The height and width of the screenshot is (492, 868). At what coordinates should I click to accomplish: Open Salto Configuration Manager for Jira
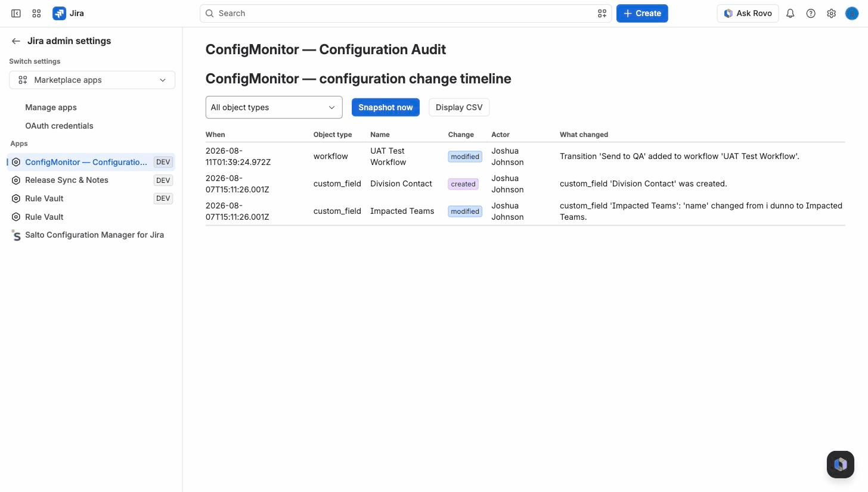pos(91,235)
